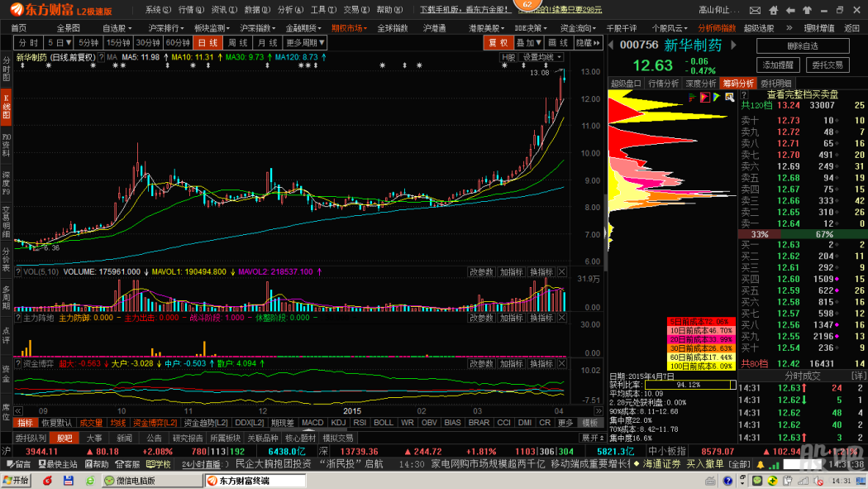
Task: Open the 留言 message icon in status bar
Action: click(x=18, y=464)
